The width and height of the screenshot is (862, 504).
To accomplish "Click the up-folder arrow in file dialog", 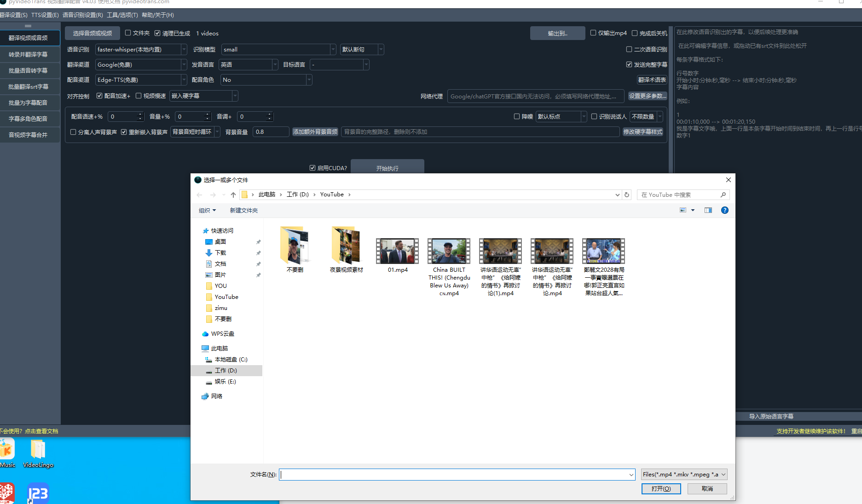I will coord(233,195).
